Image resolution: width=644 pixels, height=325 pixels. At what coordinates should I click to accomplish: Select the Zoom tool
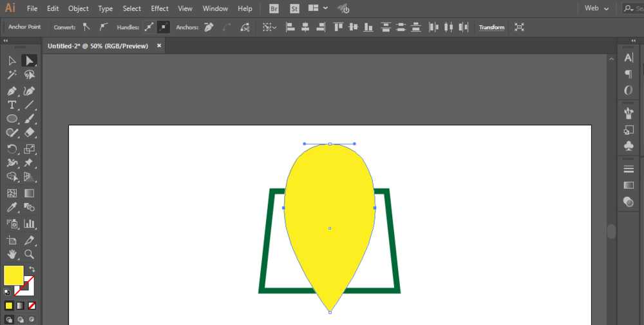[29, 254]
